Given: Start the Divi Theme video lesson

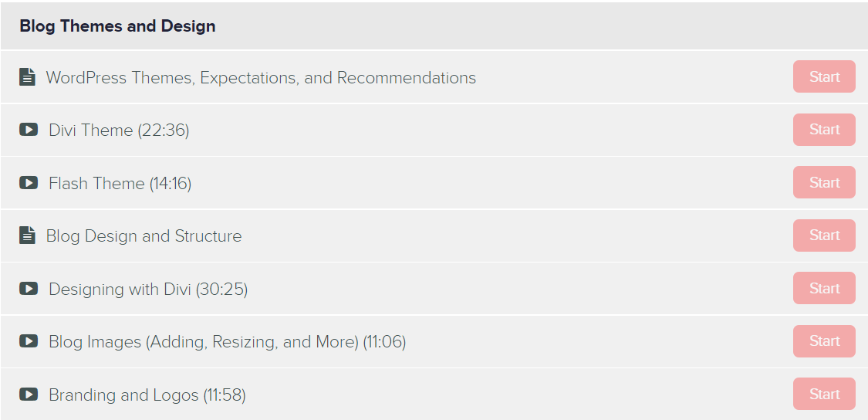Looking at the screenshot, I should 824,130.
